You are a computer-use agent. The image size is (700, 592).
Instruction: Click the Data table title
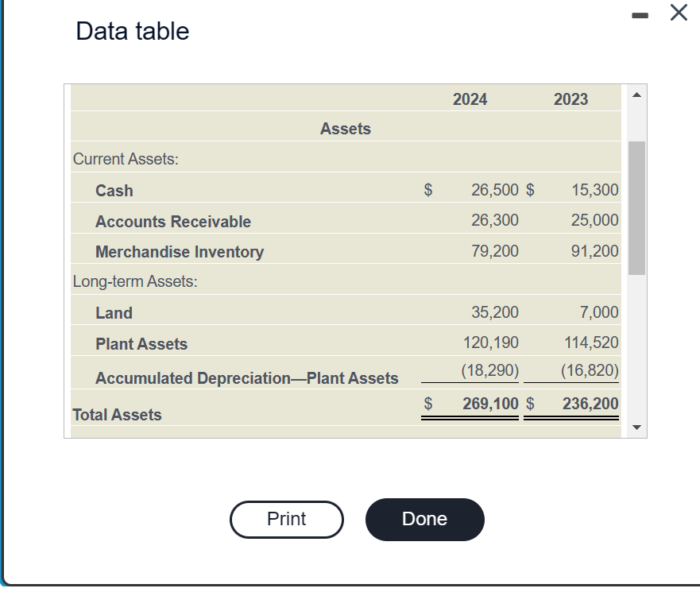131,30
